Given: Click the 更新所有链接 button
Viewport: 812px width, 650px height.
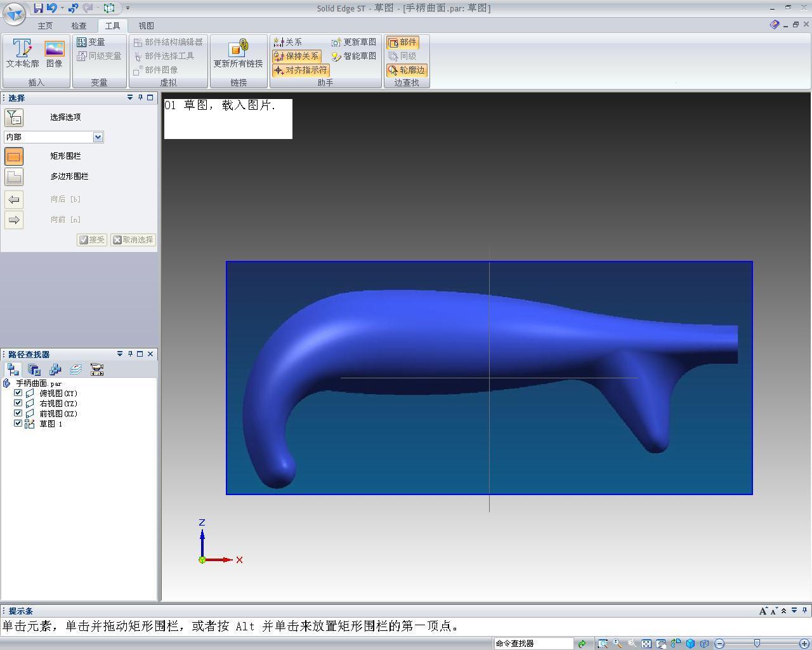Looking at the screenshot, I should coord(238,54).
